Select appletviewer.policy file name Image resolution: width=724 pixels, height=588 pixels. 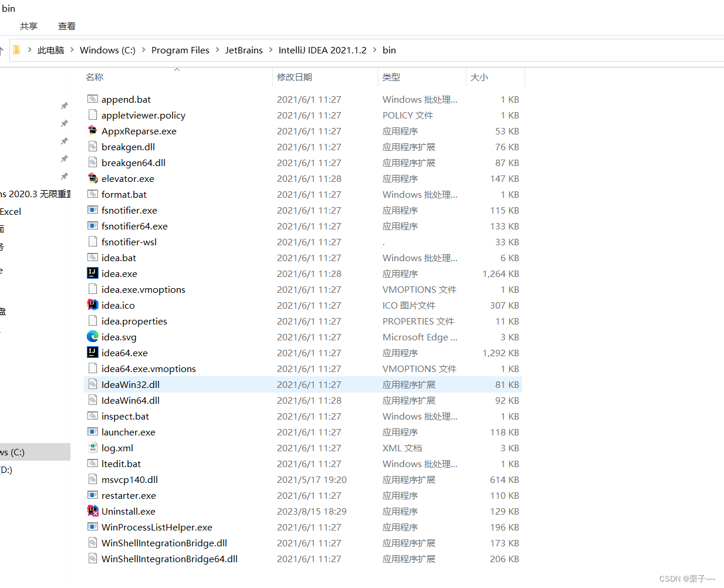pyautogui.click(x=143, y=115)
